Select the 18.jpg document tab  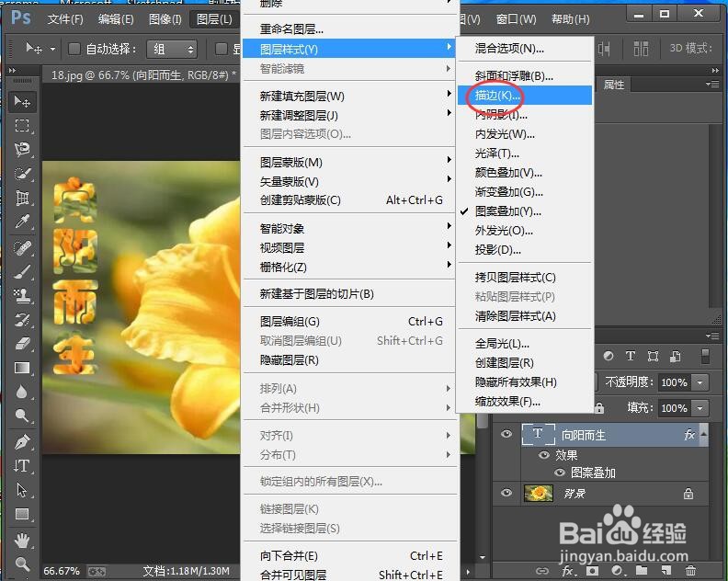[143, 74]
